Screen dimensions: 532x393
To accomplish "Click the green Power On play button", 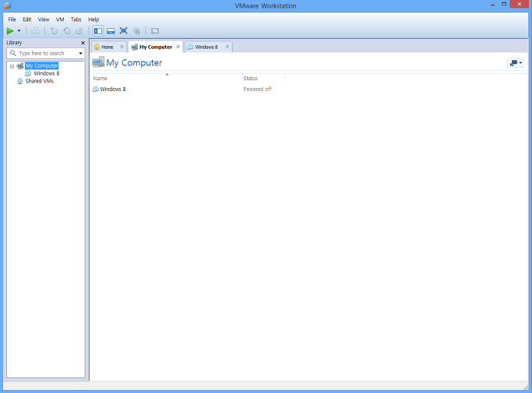I will pos(10,31).
